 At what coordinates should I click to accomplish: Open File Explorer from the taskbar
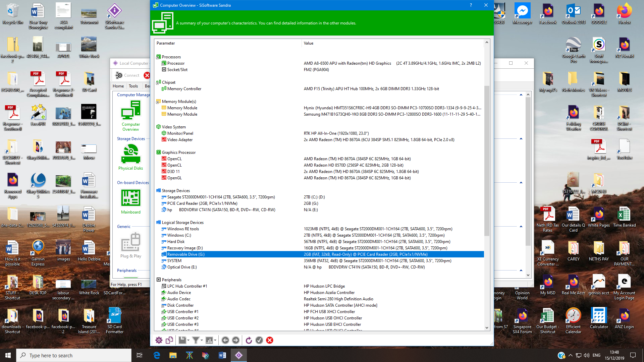pos(173,355)
